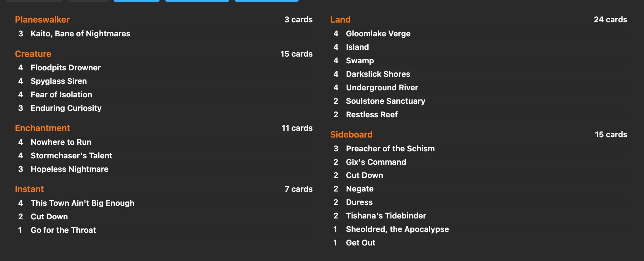Click the Fear of Isolation card name
644x261 pixels.
[x=61, y=95]
